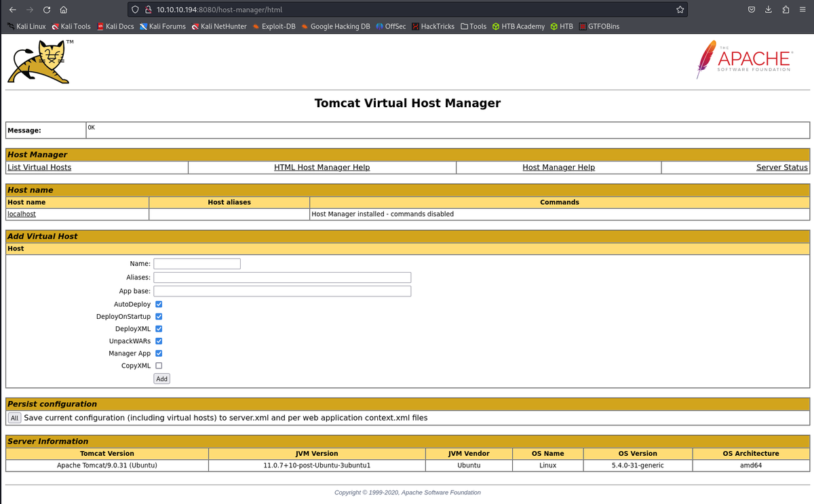
Task: Open the HackTricks bookmark
Action: 433,26
